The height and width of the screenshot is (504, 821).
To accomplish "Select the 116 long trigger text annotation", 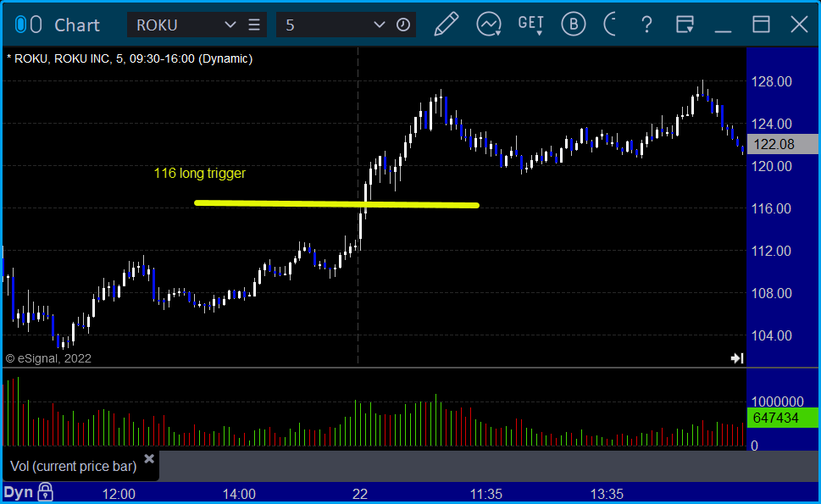I will click(199, 174).
